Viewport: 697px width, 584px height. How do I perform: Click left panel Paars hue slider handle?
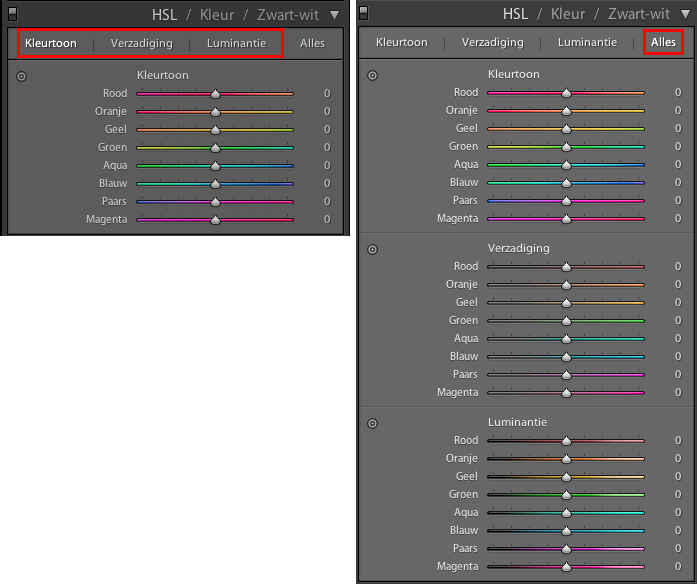(215, 202)
